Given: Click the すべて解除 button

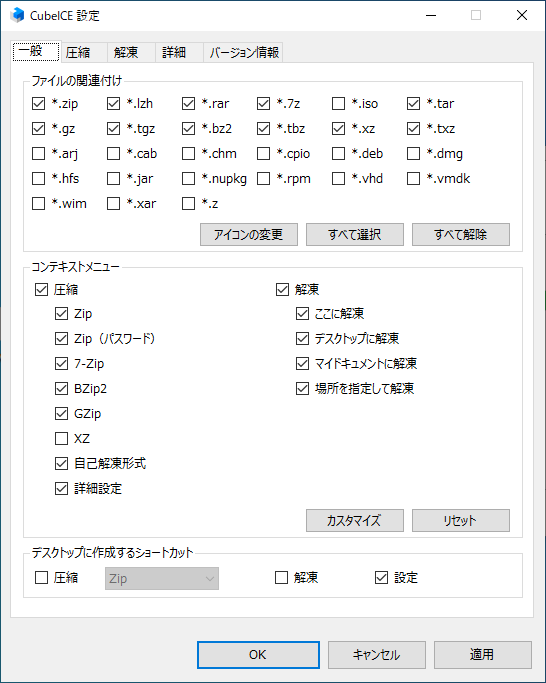Looking at the screenshot, I should click(x=461, y=235).
